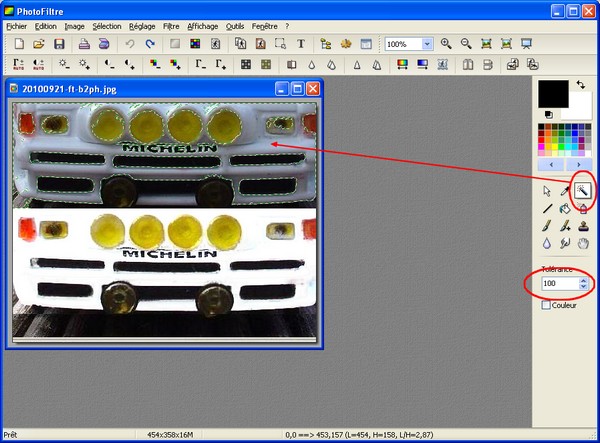Increase brightness with sun plus icon
The image size is (600, 443).
[x=84, y=64]
